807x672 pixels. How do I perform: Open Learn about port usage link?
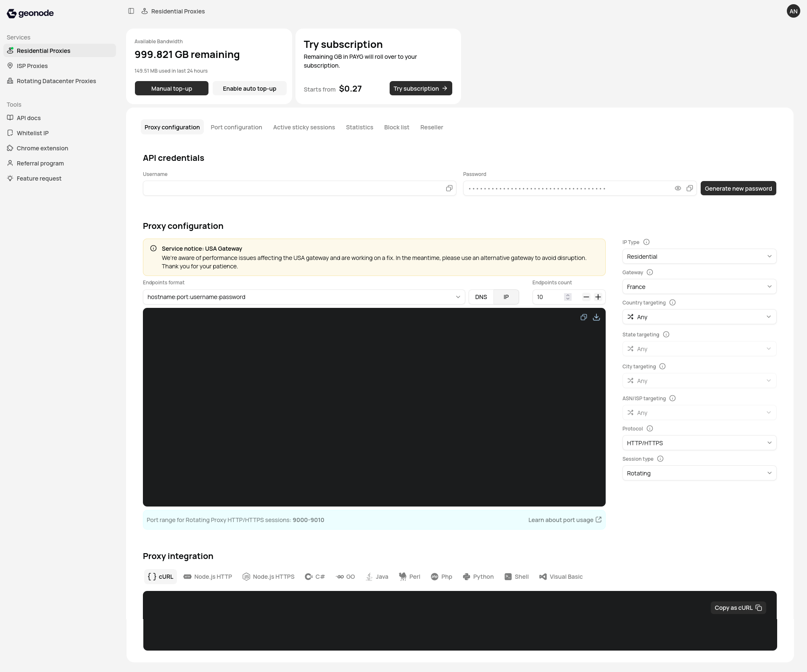point(565,520)
